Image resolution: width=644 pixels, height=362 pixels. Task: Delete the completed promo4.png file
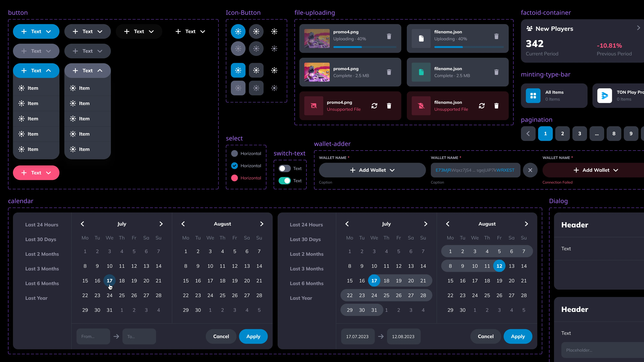[x=389, y=72]
